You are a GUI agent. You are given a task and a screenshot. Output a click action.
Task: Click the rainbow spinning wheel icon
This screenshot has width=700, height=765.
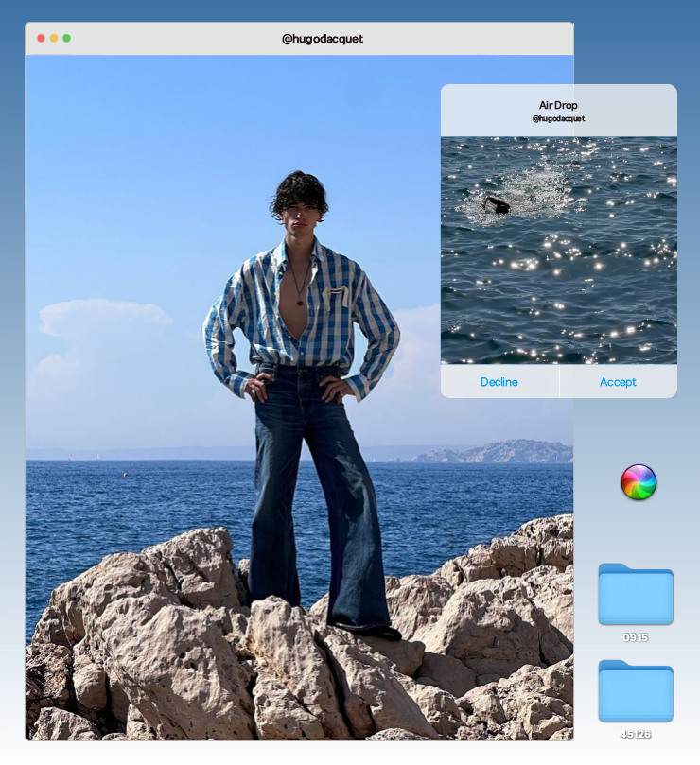point(639,482)
